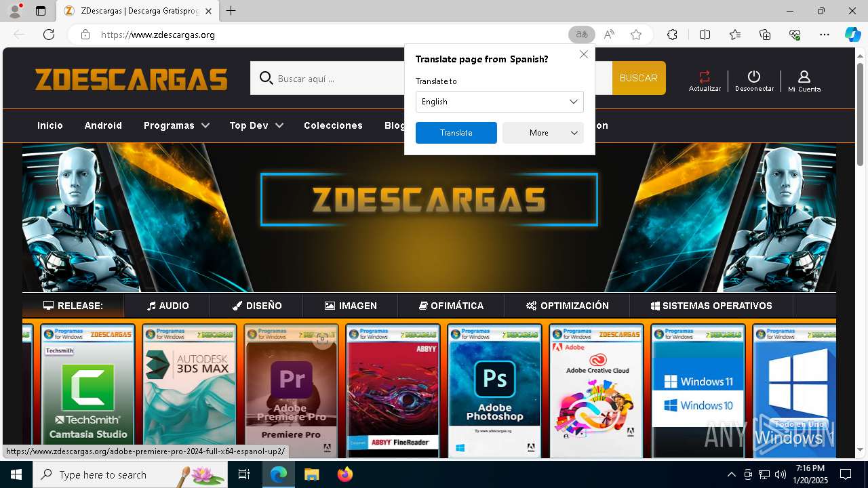The width and height of the screenshot is (868, 488).
Task: View site information lock icon
Action: click(x=85, y=35)
